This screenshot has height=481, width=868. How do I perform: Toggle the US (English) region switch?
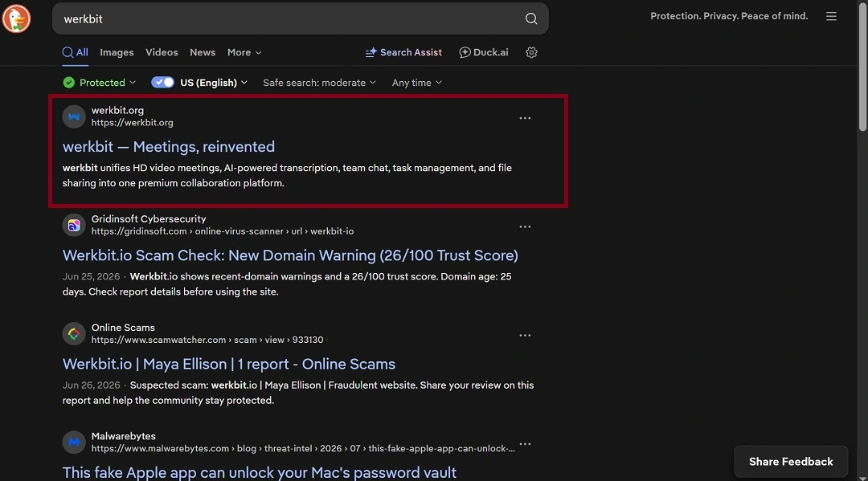point(162,83)
